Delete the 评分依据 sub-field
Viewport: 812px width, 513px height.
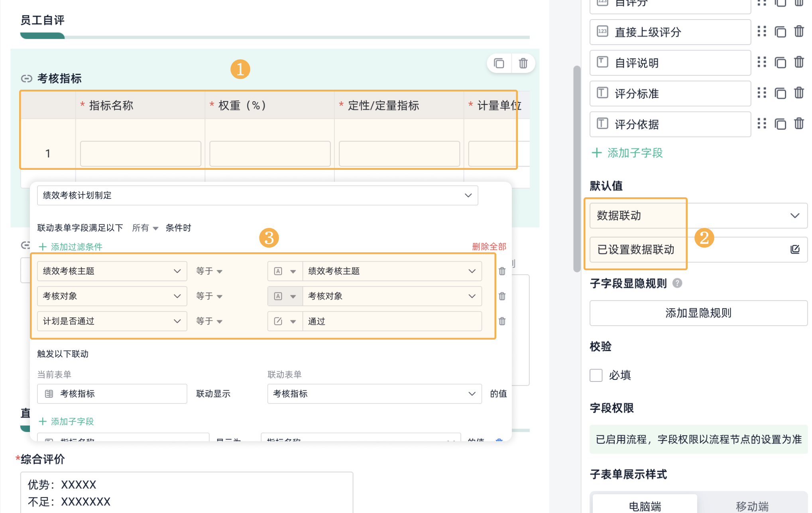coord(798,124)
